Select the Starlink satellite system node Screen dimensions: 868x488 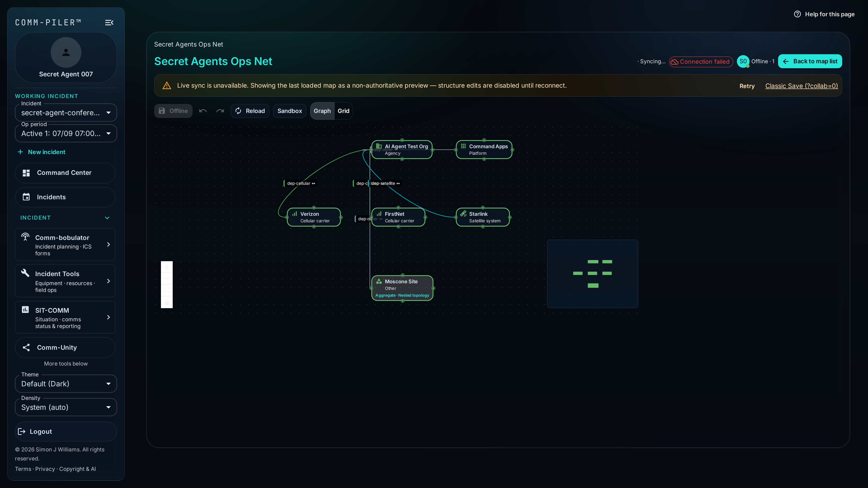click(x=483, y=217)
